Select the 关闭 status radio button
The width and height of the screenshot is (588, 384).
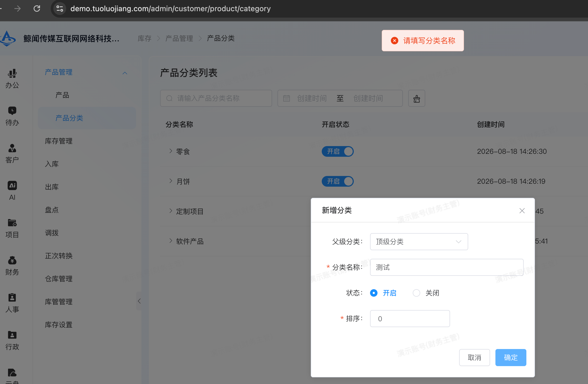(416, 293)
